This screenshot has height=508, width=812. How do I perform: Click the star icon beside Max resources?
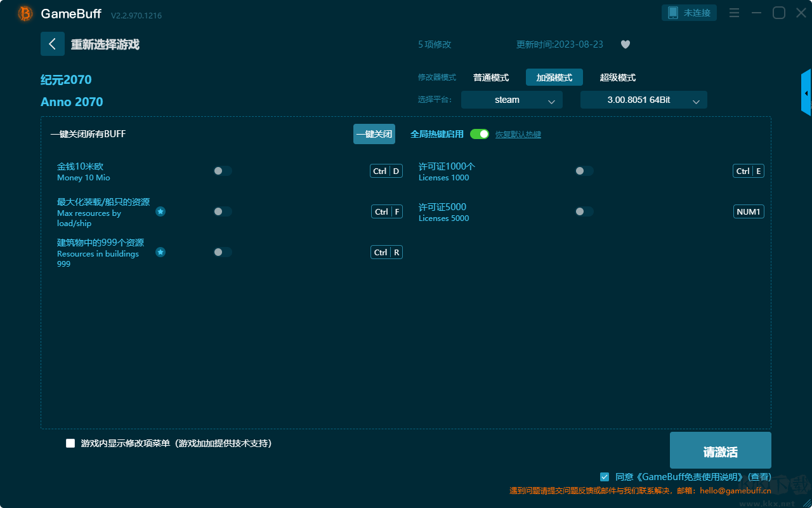click(160, 211)
